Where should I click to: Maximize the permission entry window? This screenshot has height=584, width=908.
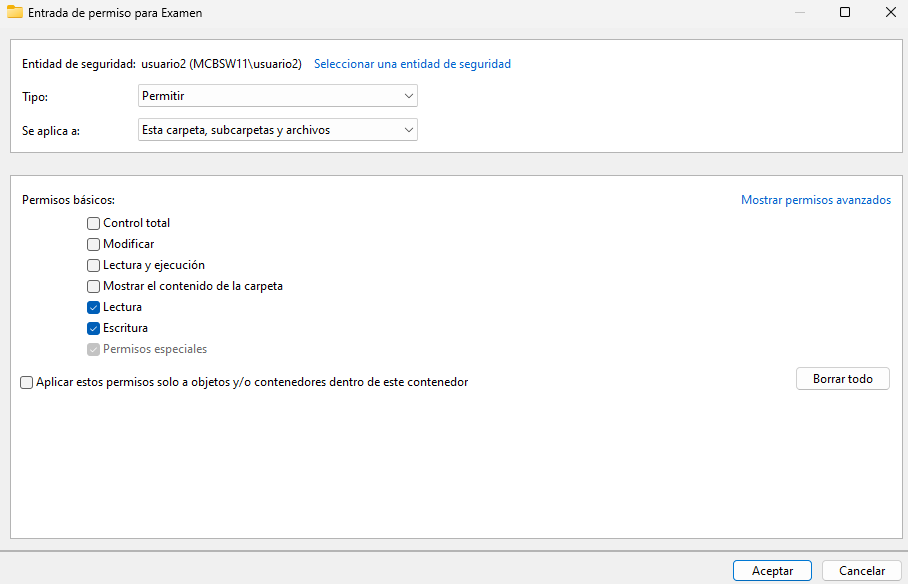point(844,12)
